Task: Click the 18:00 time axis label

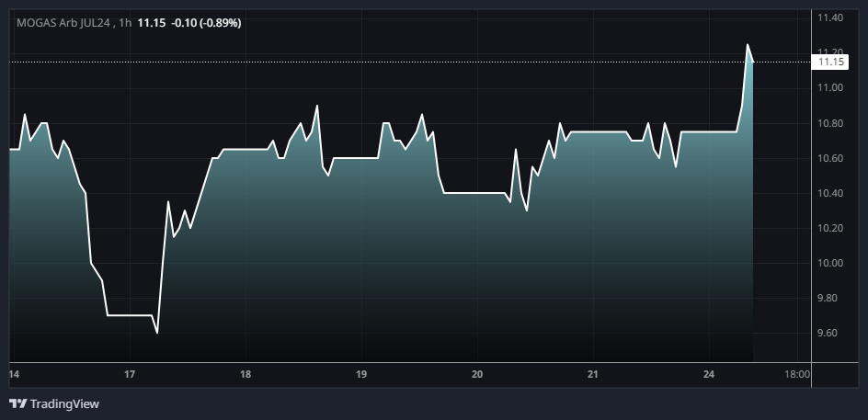Action: 797,375
